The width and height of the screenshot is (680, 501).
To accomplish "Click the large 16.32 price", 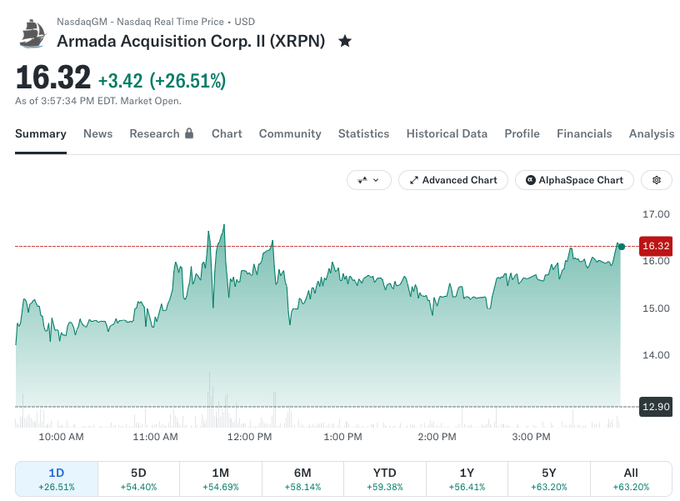I will click(x=53, y=77).
